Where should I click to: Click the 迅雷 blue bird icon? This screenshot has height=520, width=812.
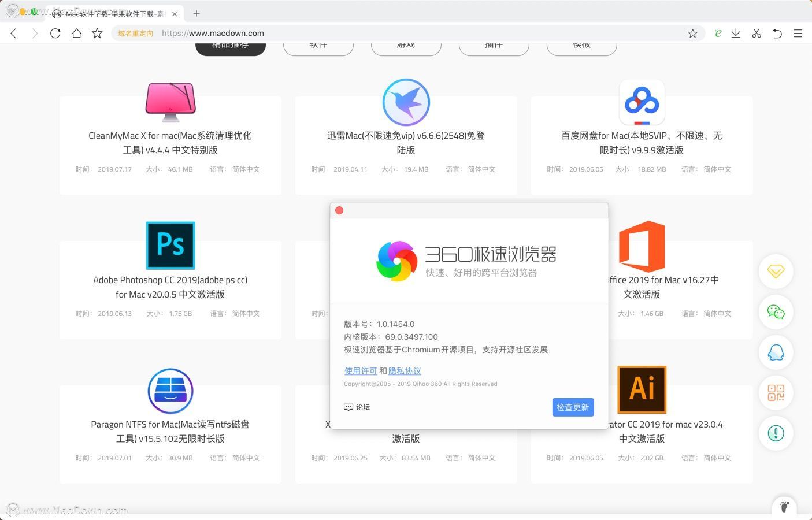point(406,102)
